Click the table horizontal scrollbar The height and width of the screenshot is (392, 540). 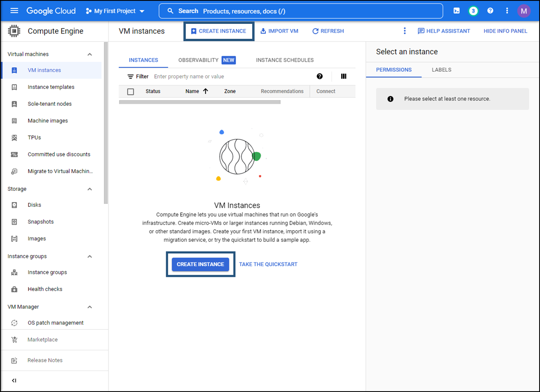(x=200, y=102)
